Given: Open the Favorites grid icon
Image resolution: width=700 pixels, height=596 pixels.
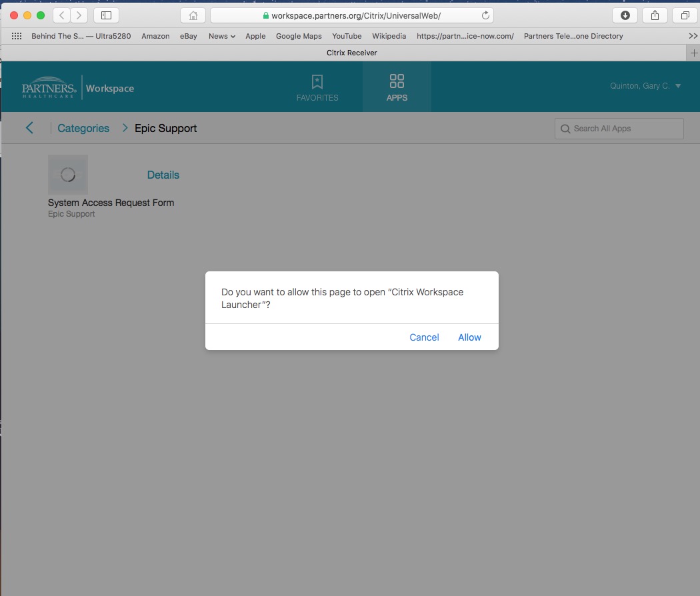Looking at the screenshot, I should [x=17, y=36].
